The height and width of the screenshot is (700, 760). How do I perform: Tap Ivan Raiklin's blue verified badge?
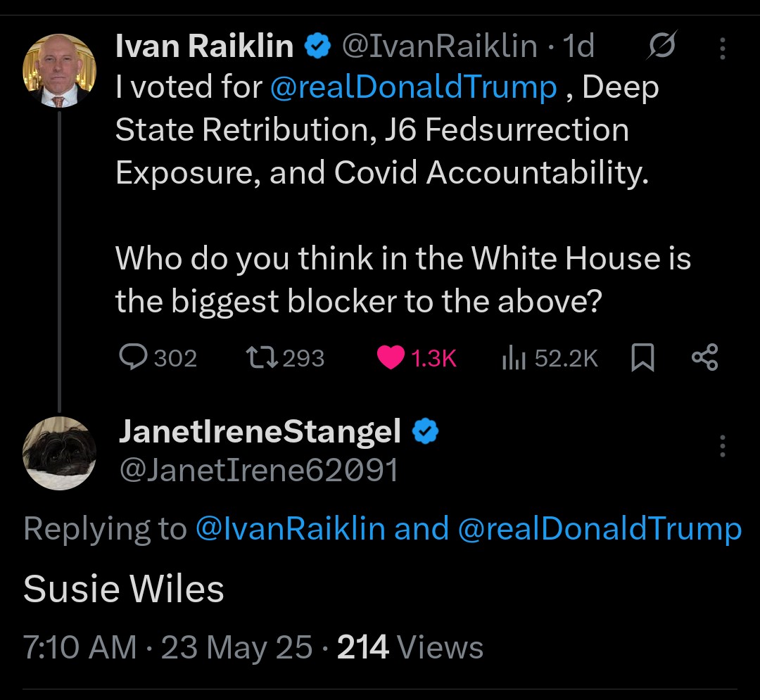click(317, 46)
